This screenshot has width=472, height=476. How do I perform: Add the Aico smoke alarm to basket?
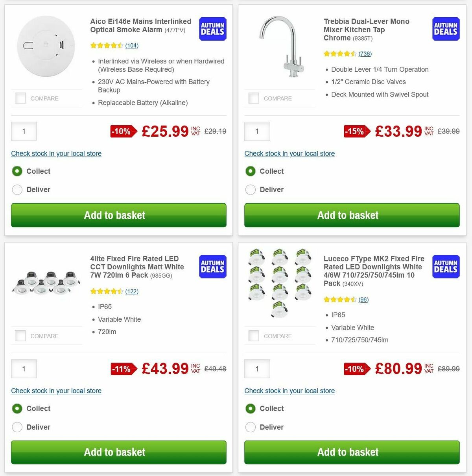[x=115, y=215]
